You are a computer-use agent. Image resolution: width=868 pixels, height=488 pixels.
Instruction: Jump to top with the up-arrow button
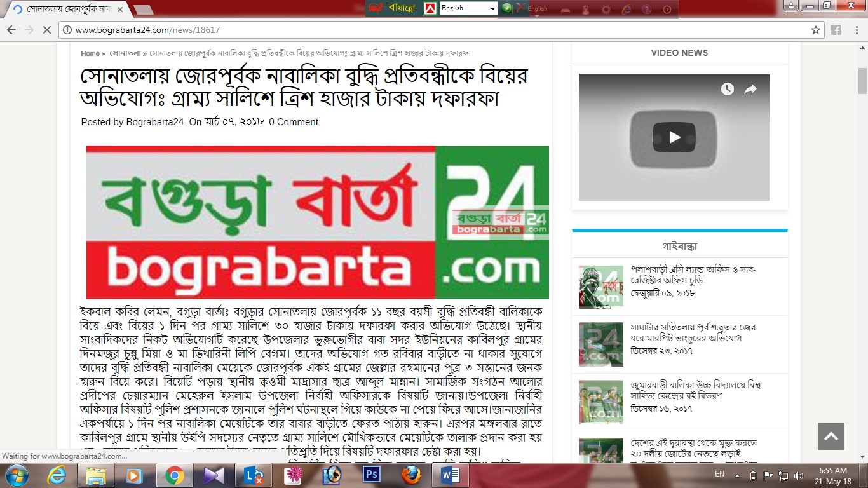click(831, 437)
